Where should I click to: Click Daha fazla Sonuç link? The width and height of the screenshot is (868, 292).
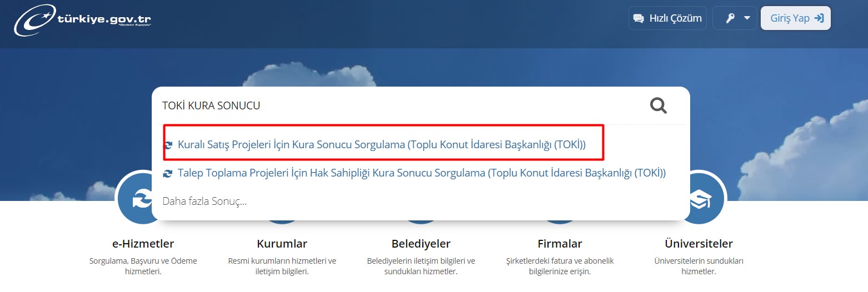click(x=204, y=201)
